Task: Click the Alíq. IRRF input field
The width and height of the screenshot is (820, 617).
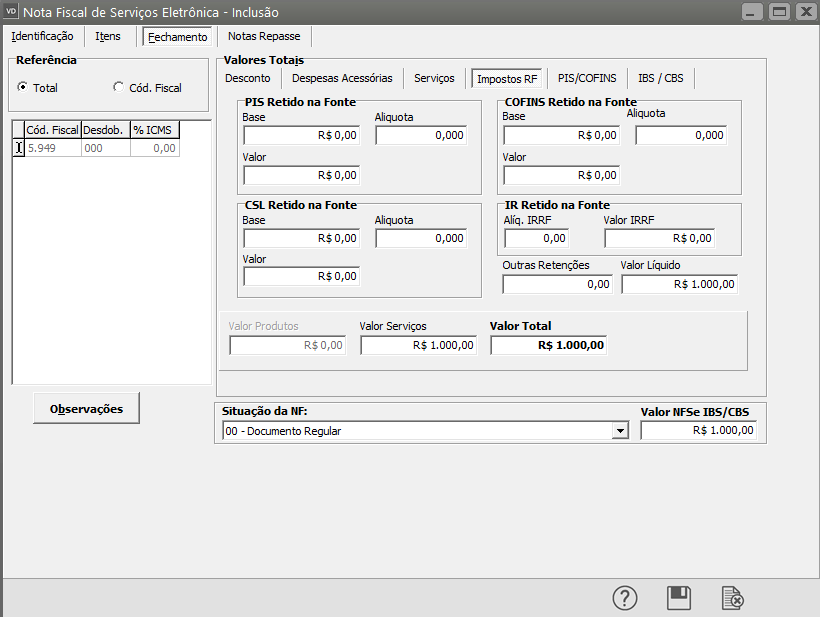Action: [x=536, y=238]
